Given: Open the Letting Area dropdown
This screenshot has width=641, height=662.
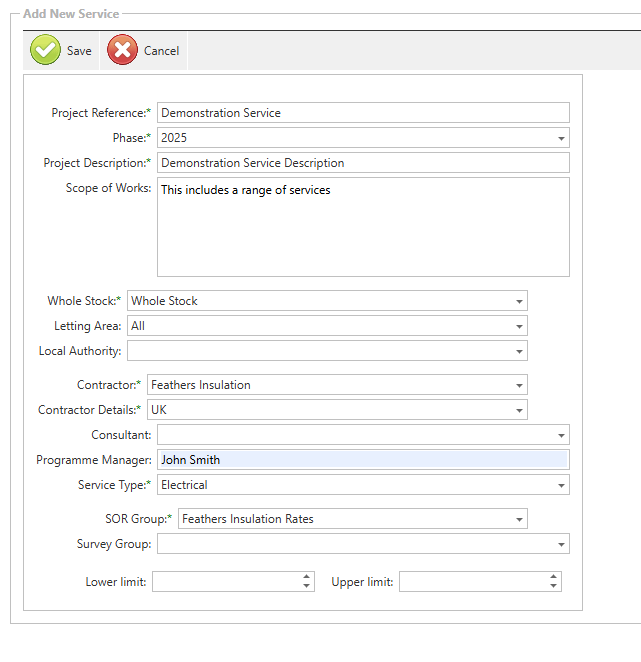Looking at the screenshot, I should coord(519,326).
